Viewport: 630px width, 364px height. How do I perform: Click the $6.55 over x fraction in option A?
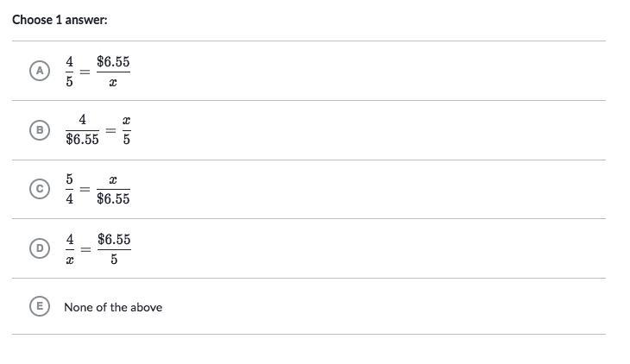point(113,72)
